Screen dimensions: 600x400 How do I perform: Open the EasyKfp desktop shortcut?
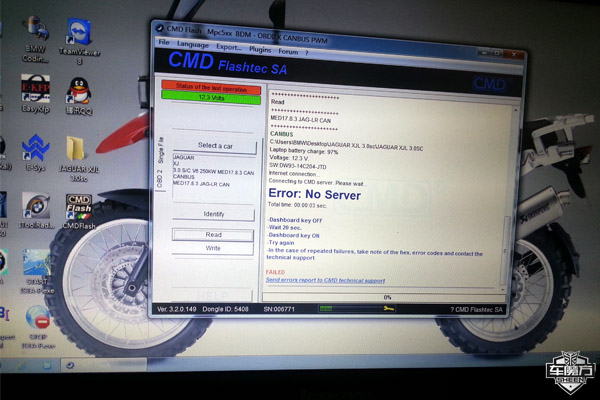35,94
